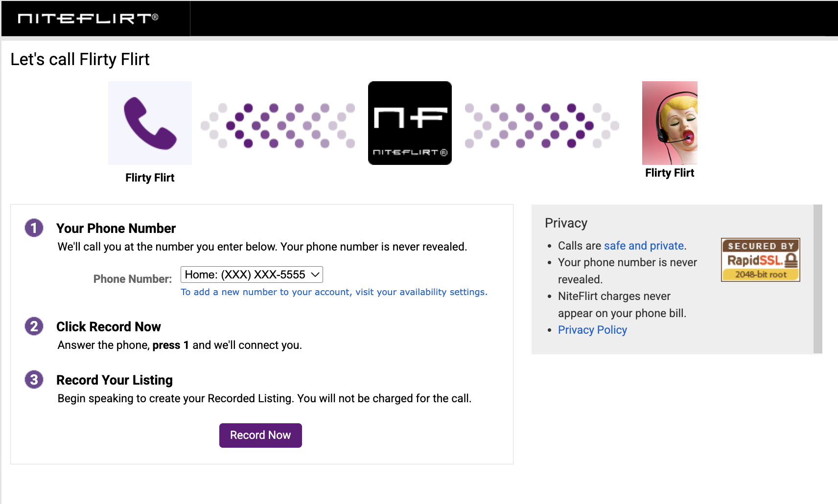
Task: Click Flirty Flirt label under phone icon
Action: (150, 178)
